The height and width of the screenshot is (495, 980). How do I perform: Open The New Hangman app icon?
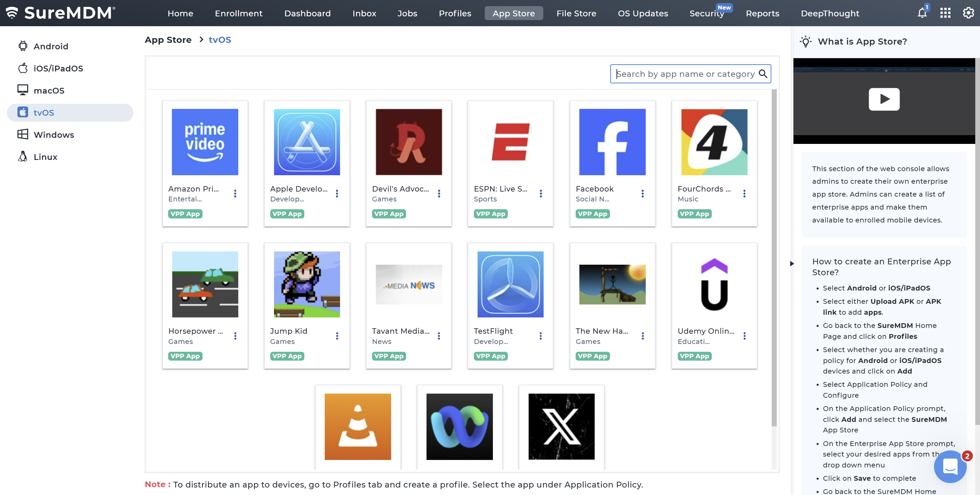(x=612, y=284)
